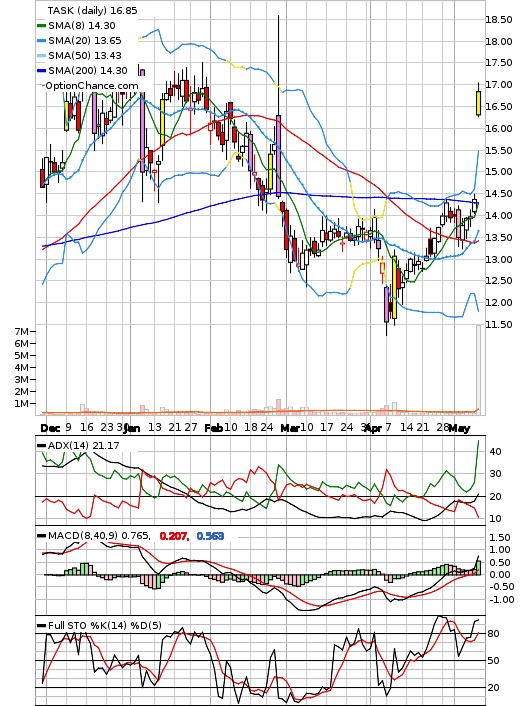This screenshot has width=526, height=706.
Task: Click the dark blue SMA(200) legend marker
Action: (41, 70)
